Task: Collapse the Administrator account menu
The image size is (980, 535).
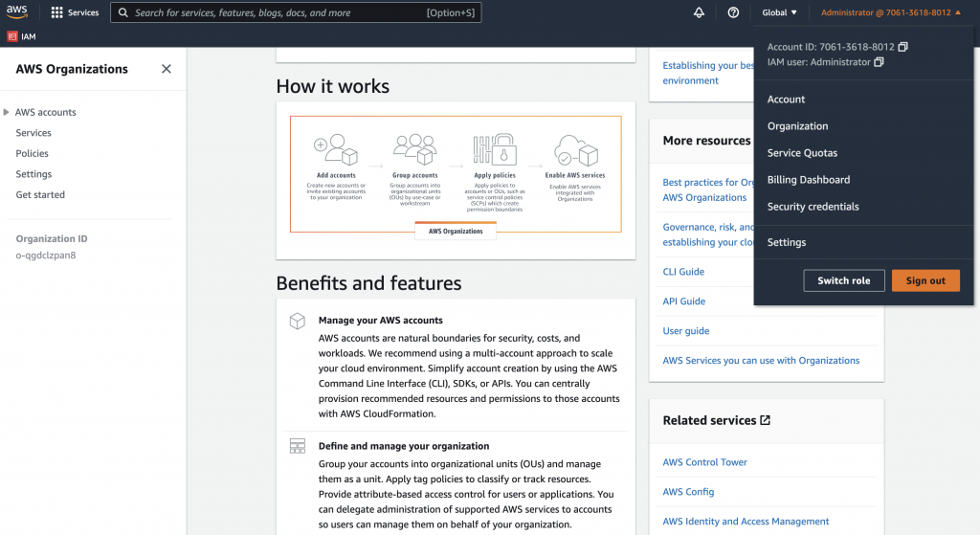Action: (891, 12)
